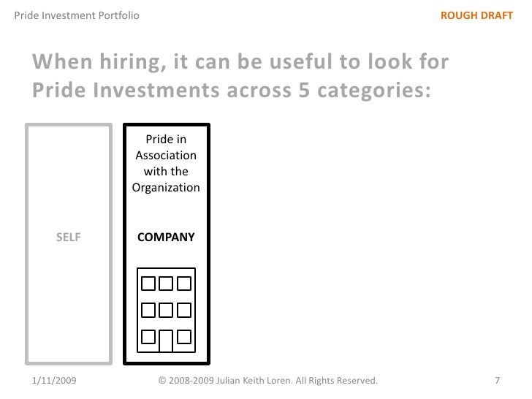Click the empty lower area of SELF column
This screenshot has width=532, height=399.
point(69,314)
